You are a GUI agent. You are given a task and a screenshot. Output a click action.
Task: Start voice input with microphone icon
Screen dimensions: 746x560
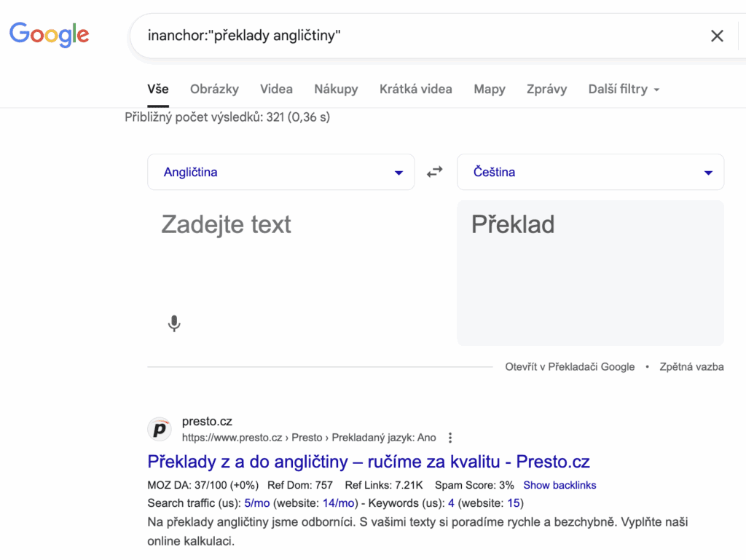[174, 323]
